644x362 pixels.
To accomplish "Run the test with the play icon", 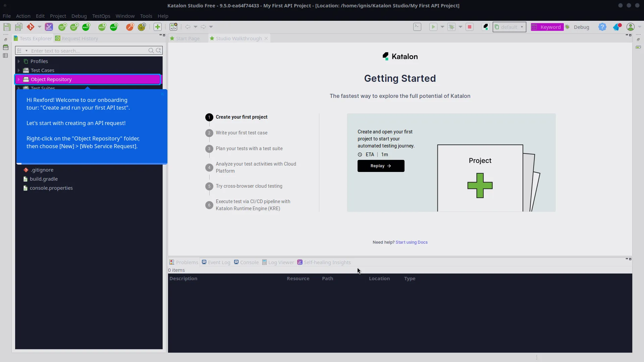I will pos(434,27).
